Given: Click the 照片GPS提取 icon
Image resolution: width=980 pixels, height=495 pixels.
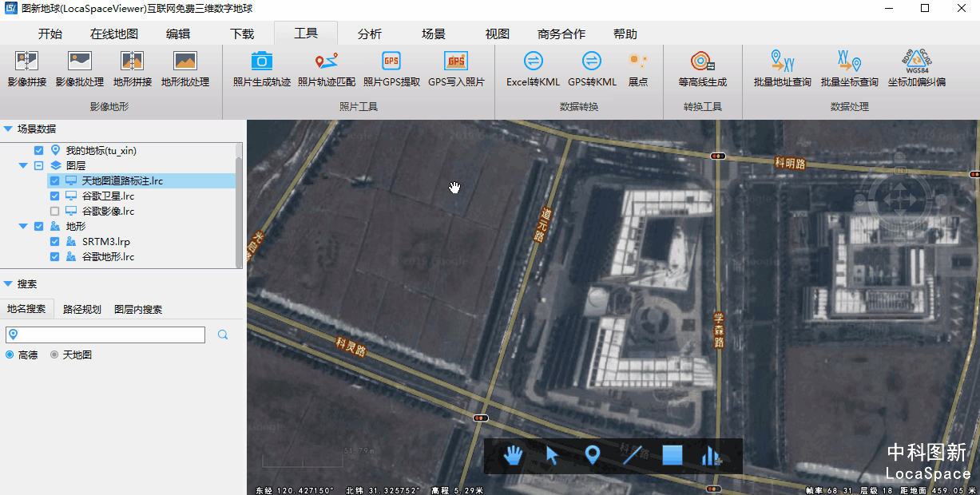Looking at the screenshot, I should [x=391, y=68].
